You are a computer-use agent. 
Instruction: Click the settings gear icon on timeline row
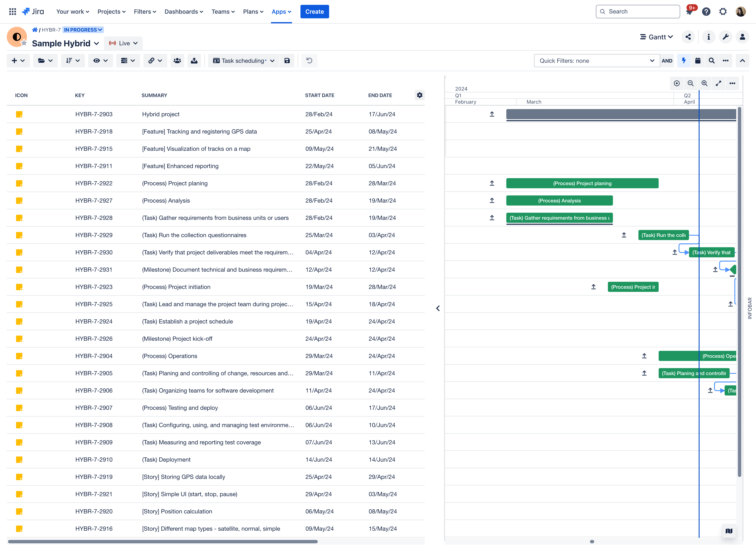[420, 95]
